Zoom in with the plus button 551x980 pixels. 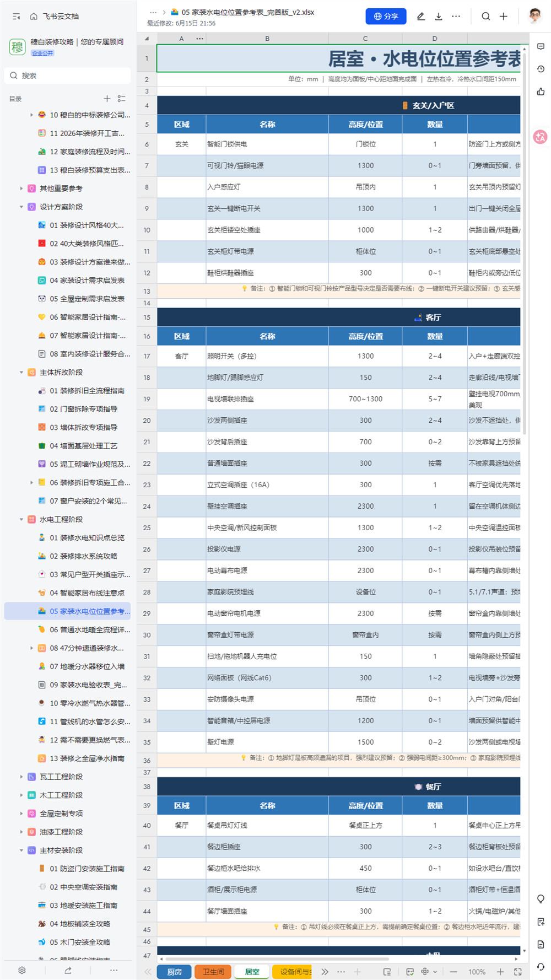pyautogui.click(x=500, y=972)
